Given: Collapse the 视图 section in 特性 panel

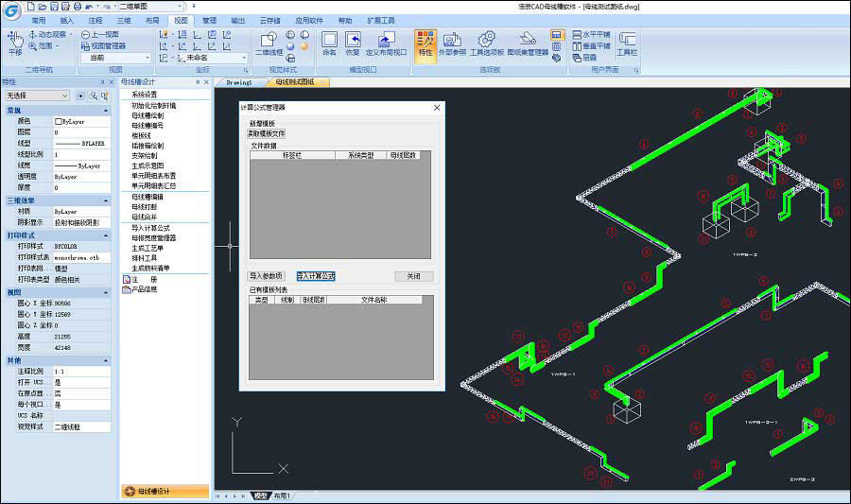Looking at the screenshot, I should [105, 292].
